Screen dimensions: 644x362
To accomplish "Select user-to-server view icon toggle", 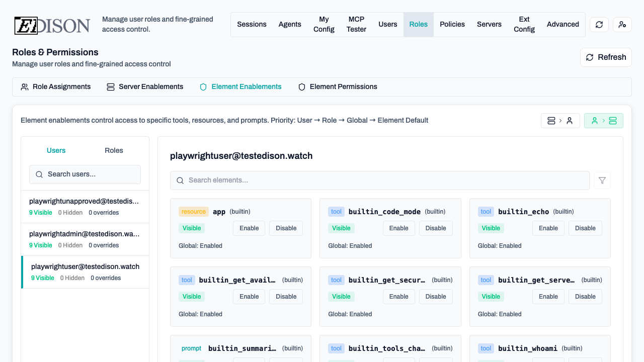I will click(x=603, y=121).
